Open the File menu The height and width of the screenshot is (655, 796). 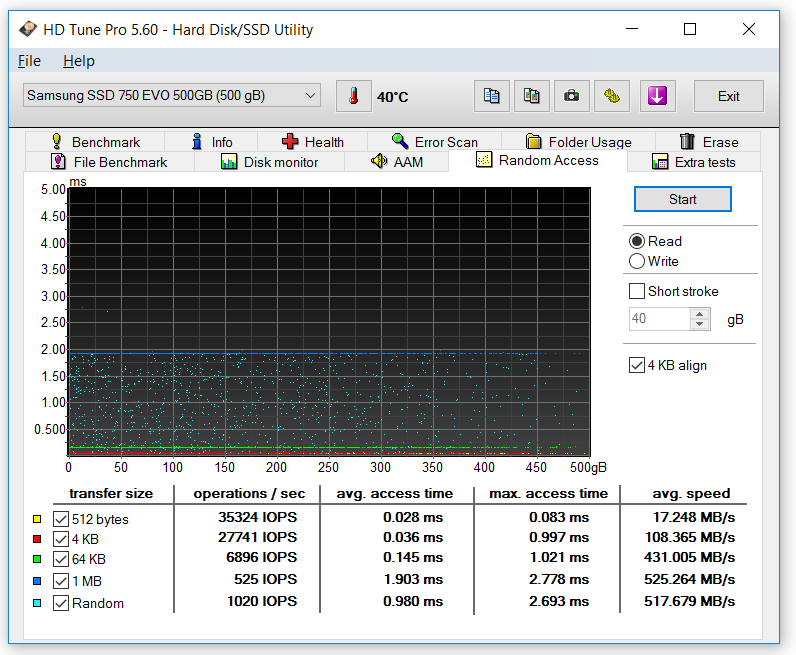(x=29, y=61)
